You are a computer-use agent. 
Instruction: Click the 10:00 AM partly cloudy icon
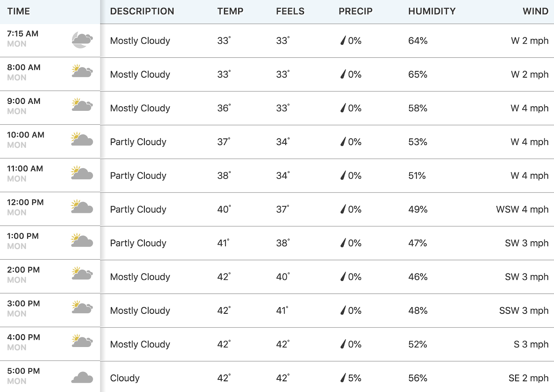(82, 139)
